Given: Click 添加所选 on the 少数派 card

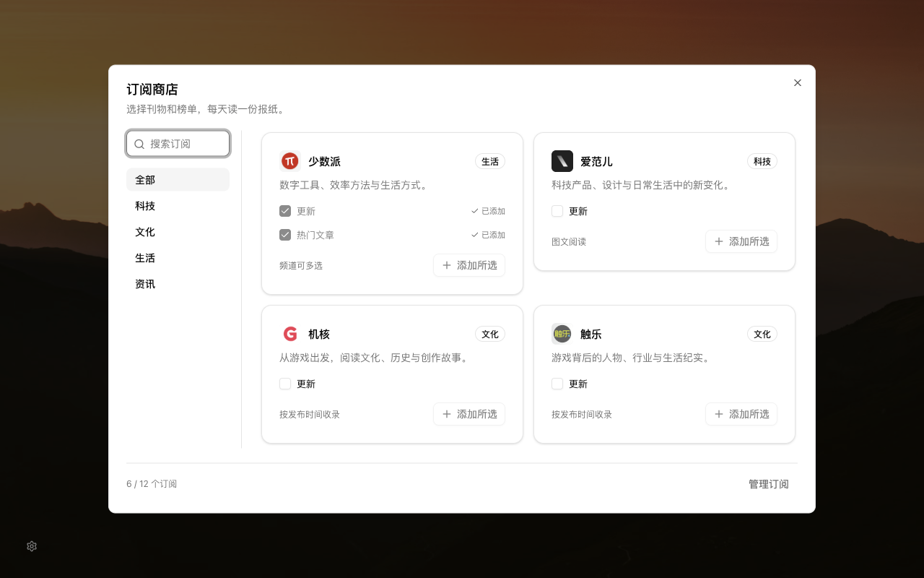Looking at the screenshot, I should point(469,265).
